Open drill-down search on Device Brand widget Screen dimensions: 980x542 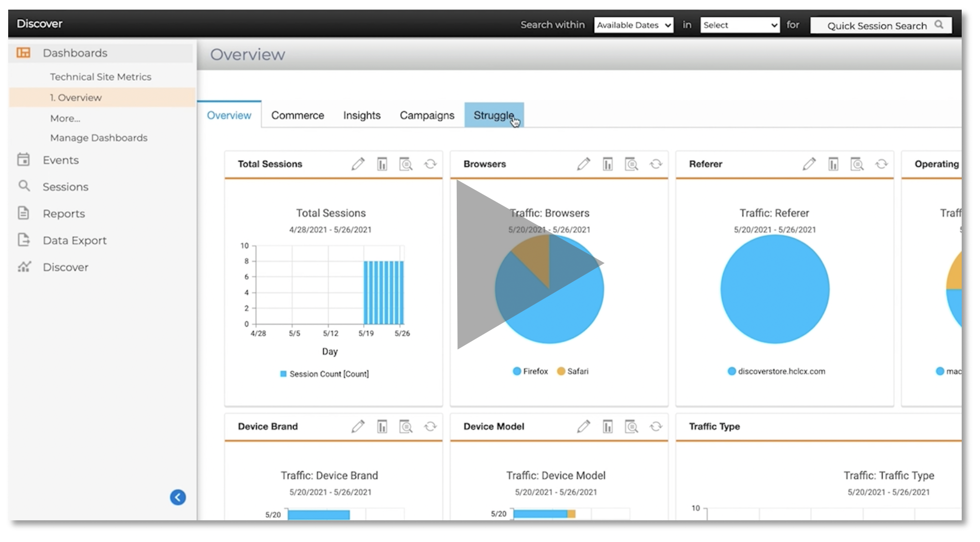406,426
